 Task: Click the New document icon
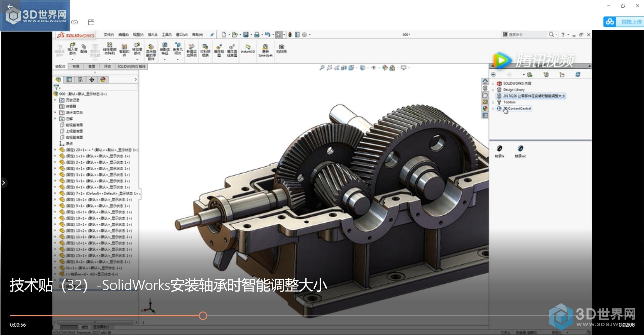point(224,35)
